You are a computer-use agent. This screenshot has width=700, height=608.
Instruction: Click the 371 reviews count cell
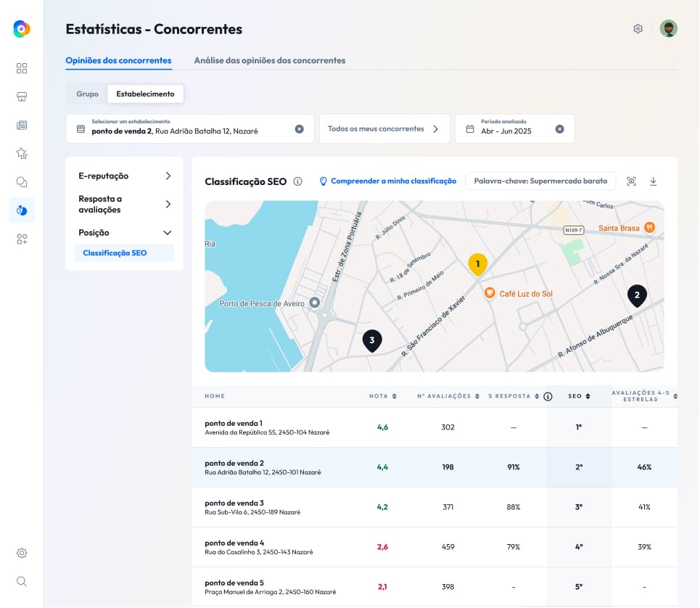tap(448, 508)
